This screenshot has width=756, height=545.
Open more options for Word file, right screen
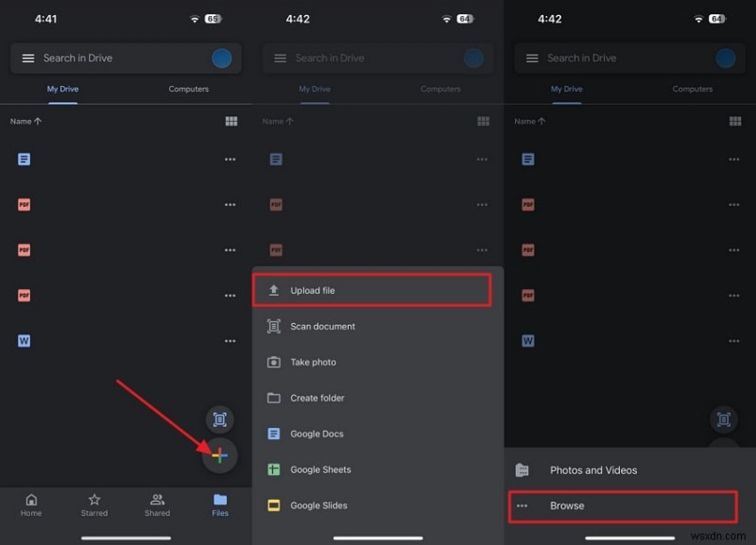[x=734, y=341]
